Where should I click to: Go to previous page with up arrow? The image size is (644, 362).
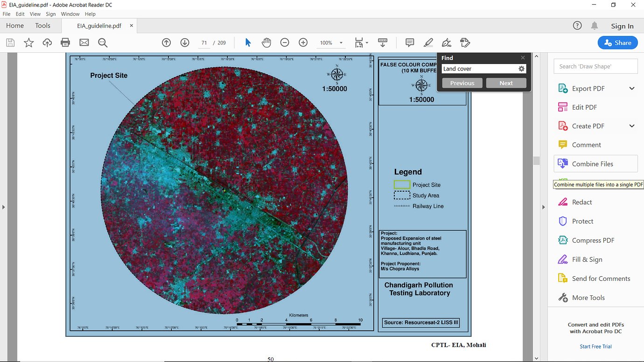pyautogui.click(x=166, y=42)
